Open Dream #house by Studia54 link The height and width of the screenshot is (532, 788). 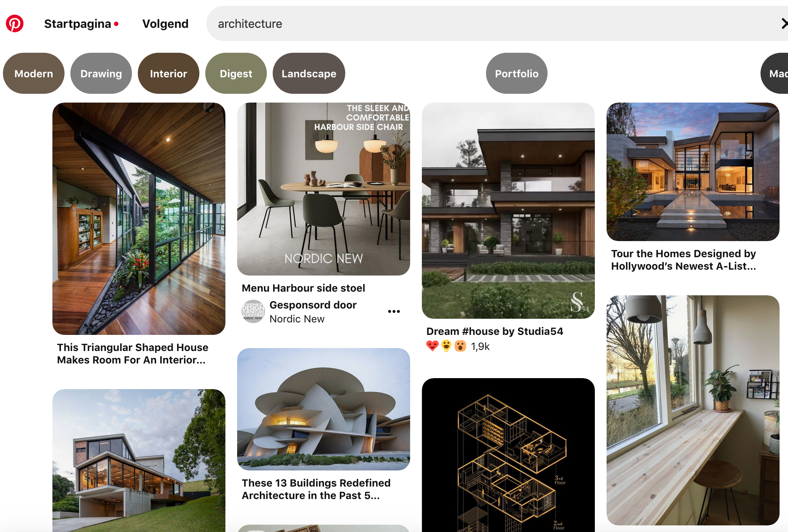[495, 331]
